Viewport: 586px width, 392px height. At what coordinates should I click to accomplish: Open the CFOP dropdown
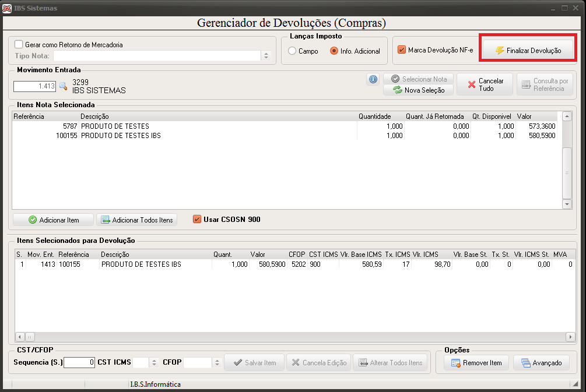[217, 362]
